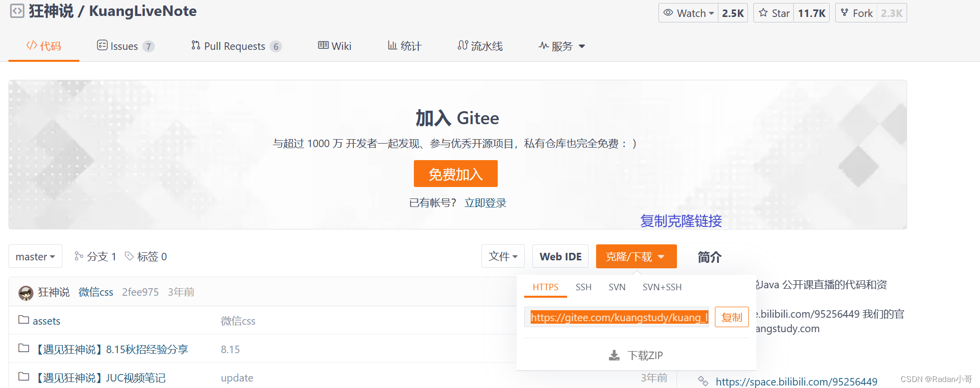Open the master branch dropdown
Screen dimensions: 980x388
pos(35,256)
